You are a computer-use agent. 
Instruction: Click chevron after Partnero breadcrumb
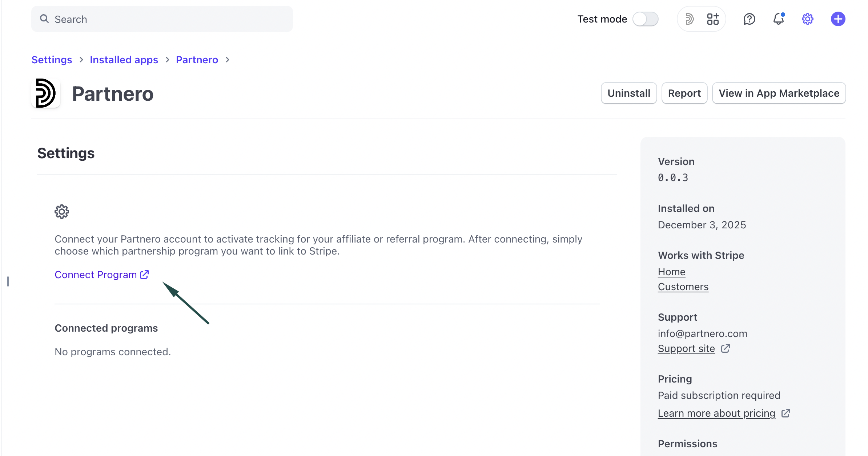click(x=228, y=60)
